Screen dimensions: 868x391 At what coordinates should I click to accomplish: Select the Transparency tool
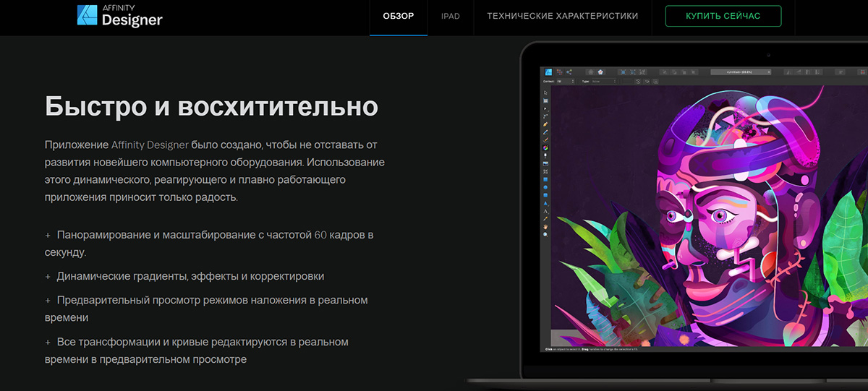point(545,155)
